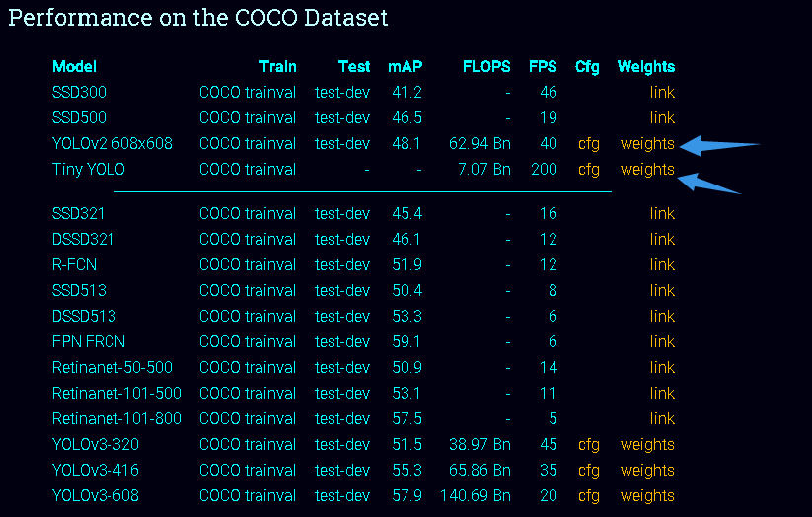The image size is (812, 517).
Task: Click the 48.1 mAP value
Action: (x=407, y=143)
